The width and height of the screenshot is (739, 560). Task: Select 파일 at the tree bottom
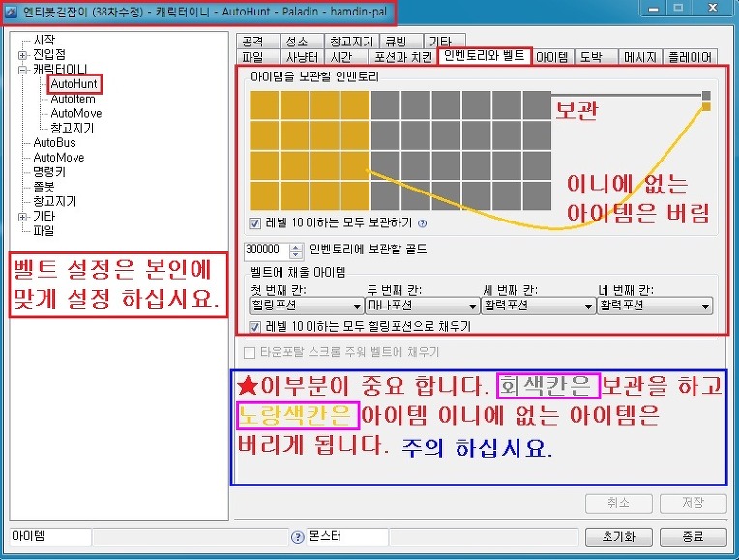[44, 231]
